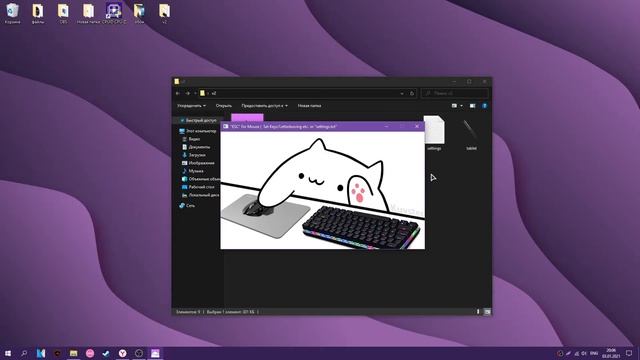Click the Открыть toolbar button
Screen dimensions: 640x360
point(224,106)
